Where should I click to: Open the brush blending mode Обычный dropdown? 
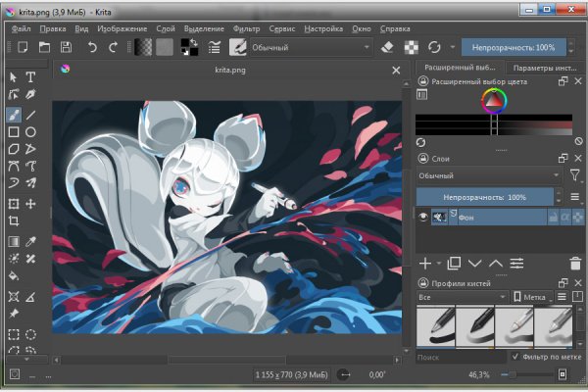312,47
